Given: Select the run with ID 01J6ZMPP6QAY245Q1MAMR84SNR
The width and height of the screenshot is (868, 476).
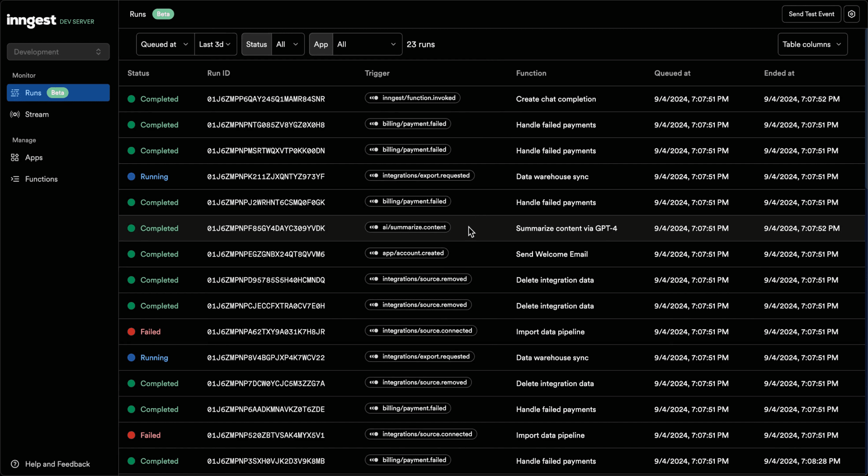Looking at the screenshot, I should 266,99.
